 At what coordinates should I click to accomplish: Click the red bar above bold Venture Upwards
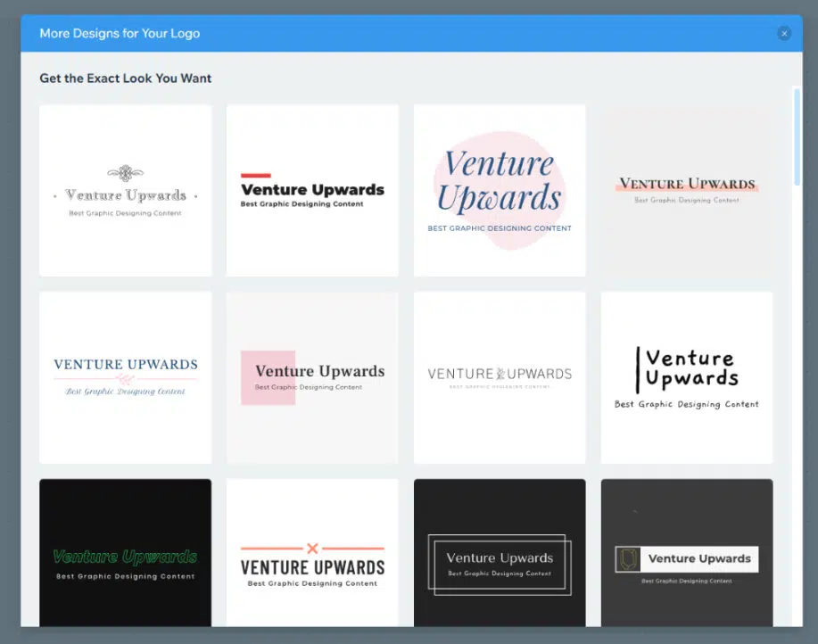256,176
